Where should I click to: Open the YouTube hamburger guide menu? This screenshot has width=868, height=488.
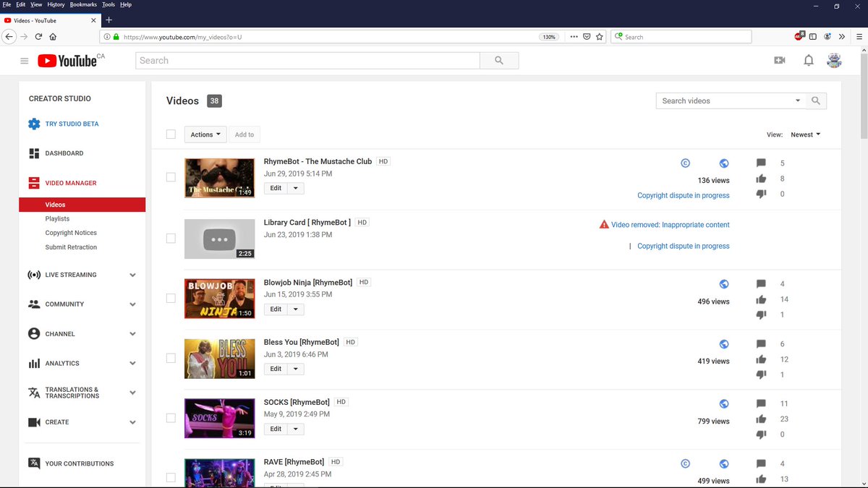click(24, 61)
